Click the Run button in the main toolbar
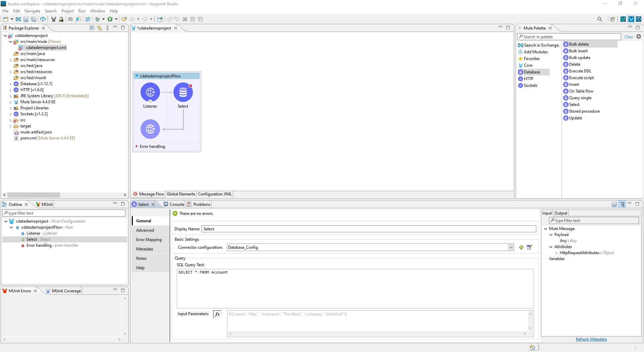 coord(110,19)
